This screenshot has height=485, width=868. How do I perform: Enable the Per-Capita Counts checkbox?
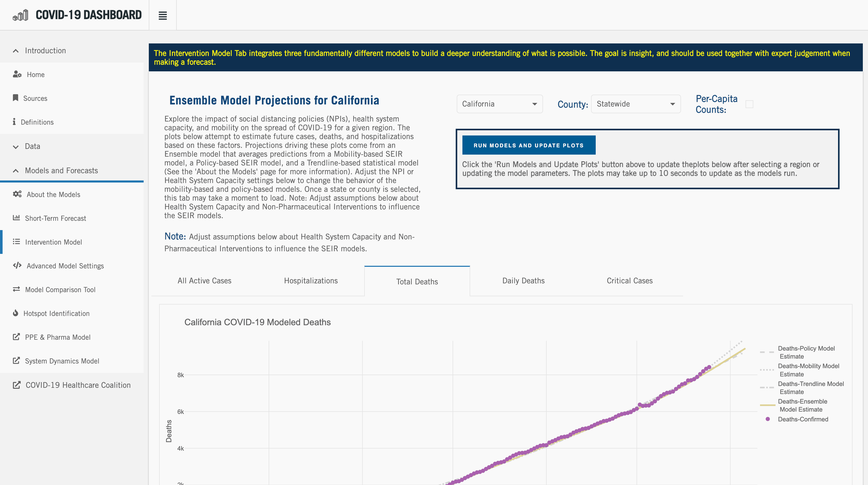coord(749,104)
